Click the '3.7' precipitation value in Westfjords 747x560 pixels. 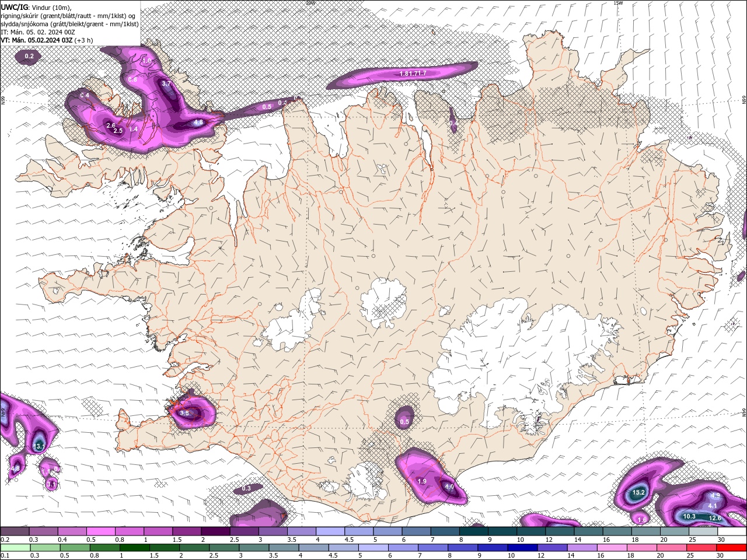click(x=166, y=83)
